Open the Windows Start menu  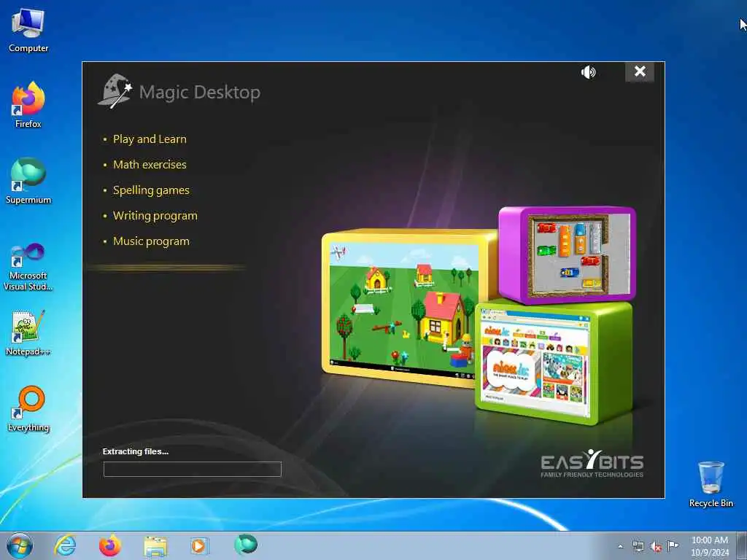click(x=20, y=545)
